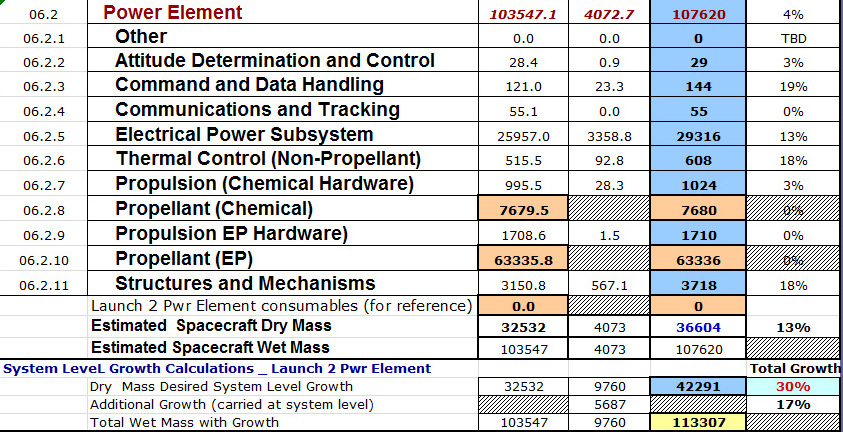Screen dimensions: 843x432
Task: Click System Level Growth Calculations header
Action: tap(217, 369)
